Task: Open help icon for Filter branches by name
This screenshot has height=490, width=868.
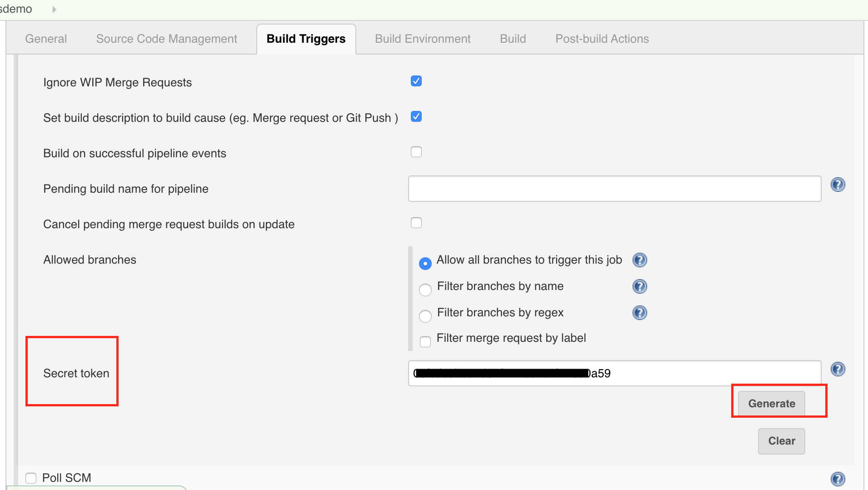Action: [x=639, y=286]
